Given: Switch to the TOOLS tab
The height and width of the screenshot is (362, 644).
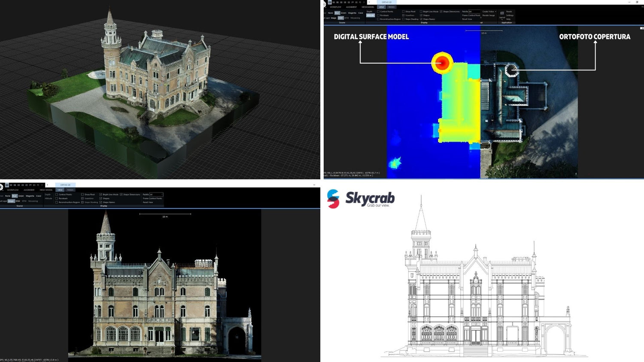Looking at the screenshot, I should pos(392,7).
